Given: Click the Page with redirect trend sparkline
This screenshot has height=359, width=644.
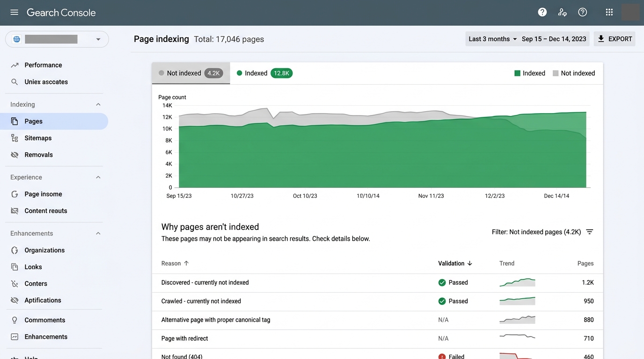Looking at the screenshot, I should pos(517,336).
